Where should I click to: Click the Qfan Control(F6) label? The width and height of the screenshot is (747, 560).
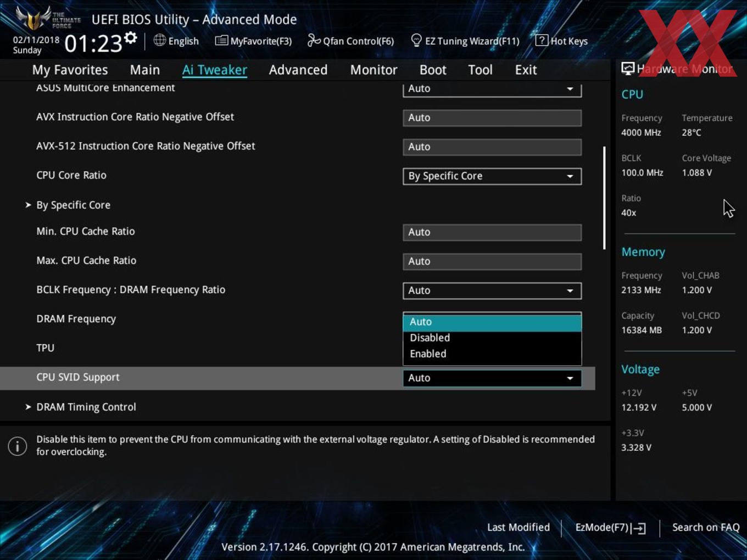coord(359,41)
